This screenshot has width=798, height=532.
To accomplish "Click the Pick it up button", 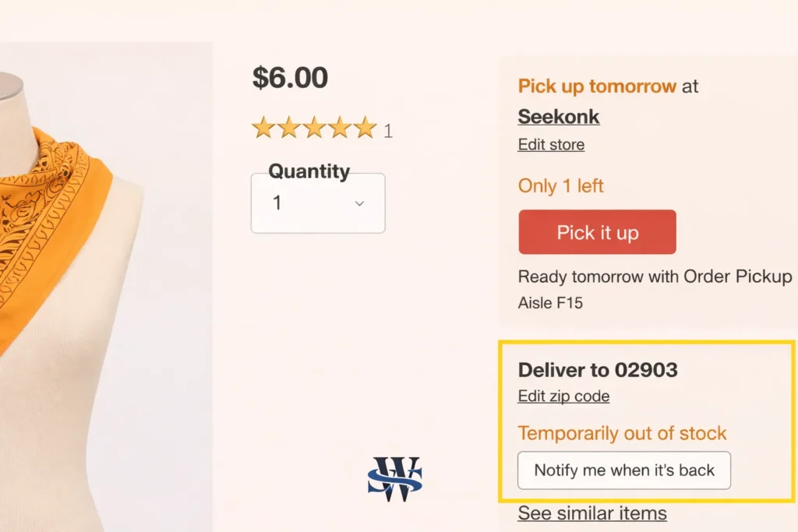I will click(597, 231).
